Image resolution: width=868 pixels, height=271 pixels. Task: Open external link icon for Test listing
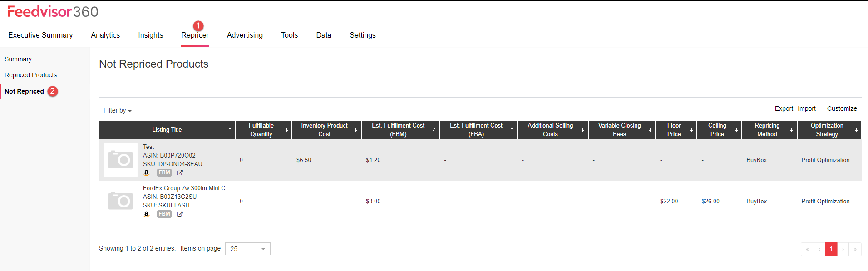click(x=180, y=173)
